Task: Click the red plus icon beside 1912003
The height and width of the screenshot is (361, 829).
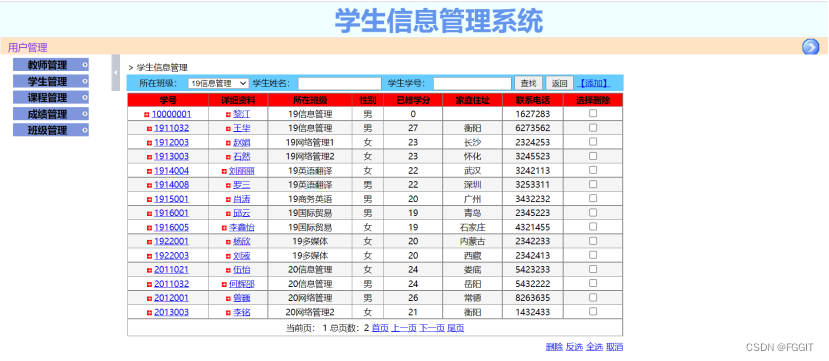Action: click(149, 143)
